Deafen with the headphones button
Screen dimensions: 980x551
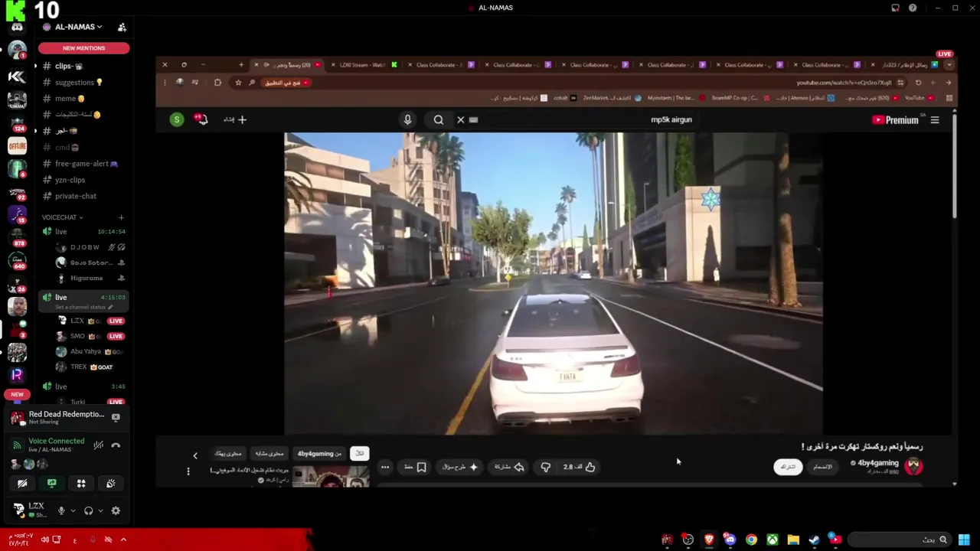(x=88, y=510)
